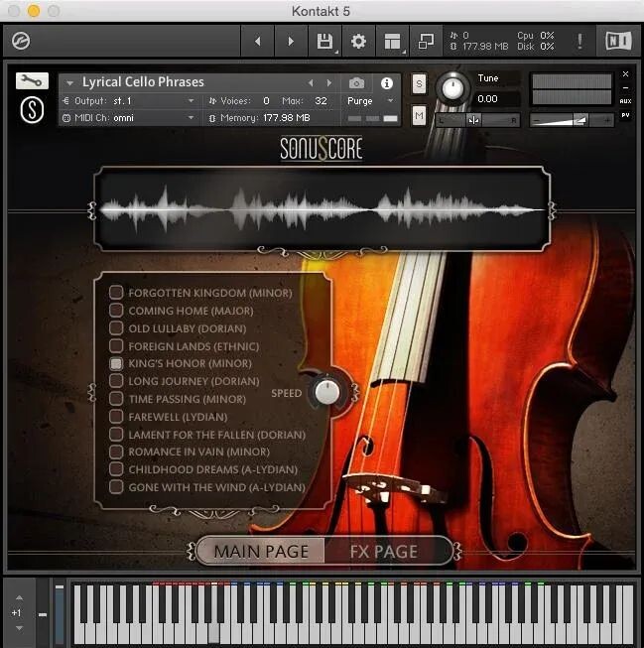Viewport: 644px width, 648px height.
Task: Click the audio waveform display
Action: [322, 209]
